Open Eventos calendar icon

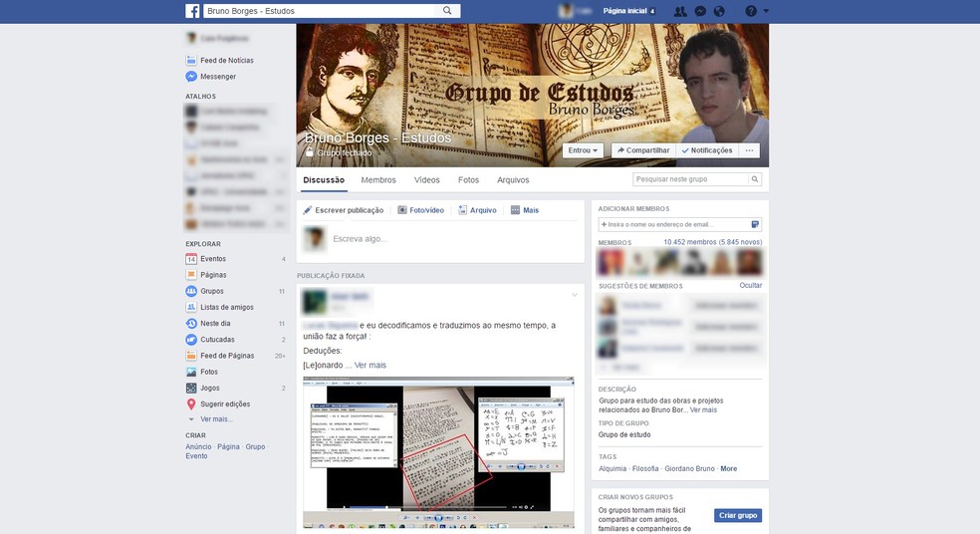pyautogui.click(x=191, y=259)
